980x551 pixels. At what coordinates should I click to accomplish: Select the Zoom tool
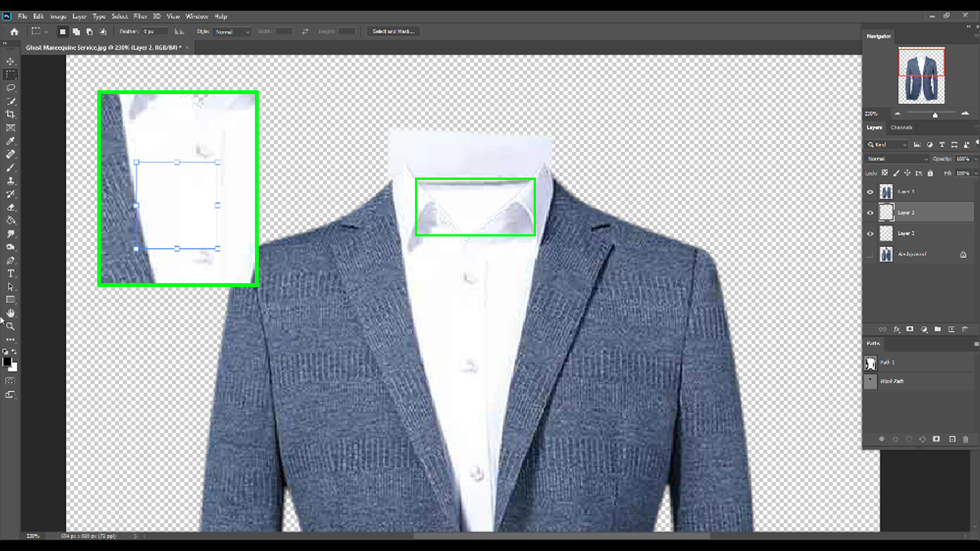click(11, 326)
